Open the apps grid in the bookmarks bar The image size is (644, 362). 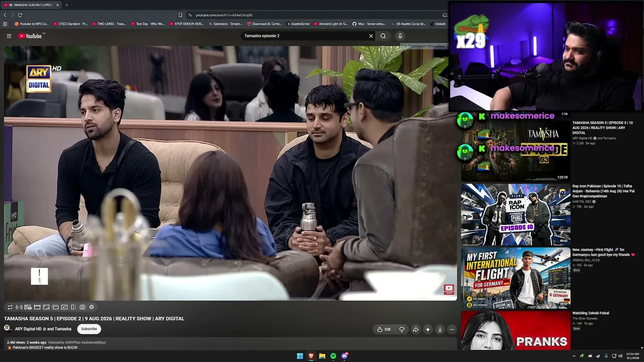point(5,24)
